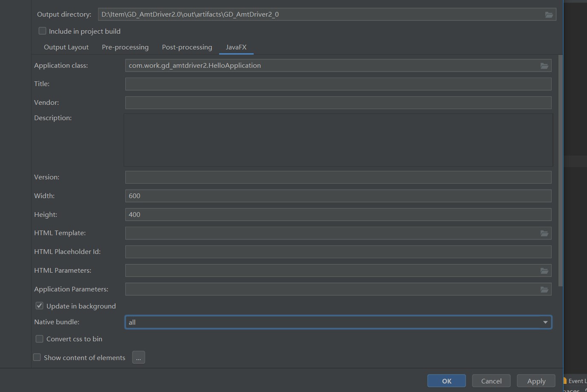Screen dimensions: 587x392
Task: Switch to the Post-processing tab
Action: pos(187,47)
